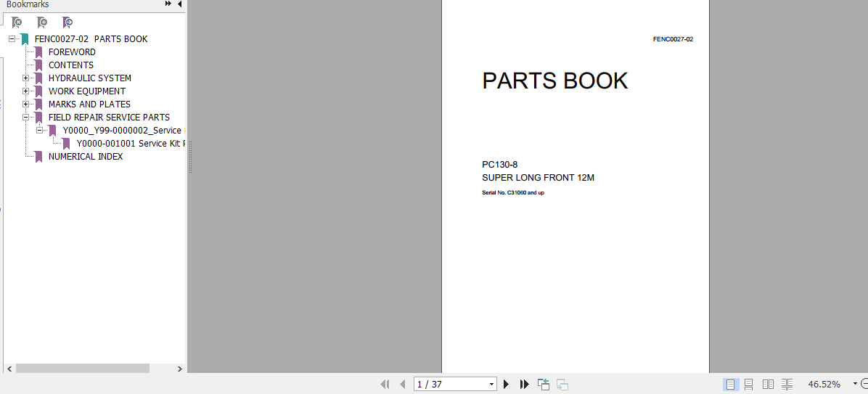
Task: Click the teal root bookmark ribbon icon
Action: coord(25,38)
